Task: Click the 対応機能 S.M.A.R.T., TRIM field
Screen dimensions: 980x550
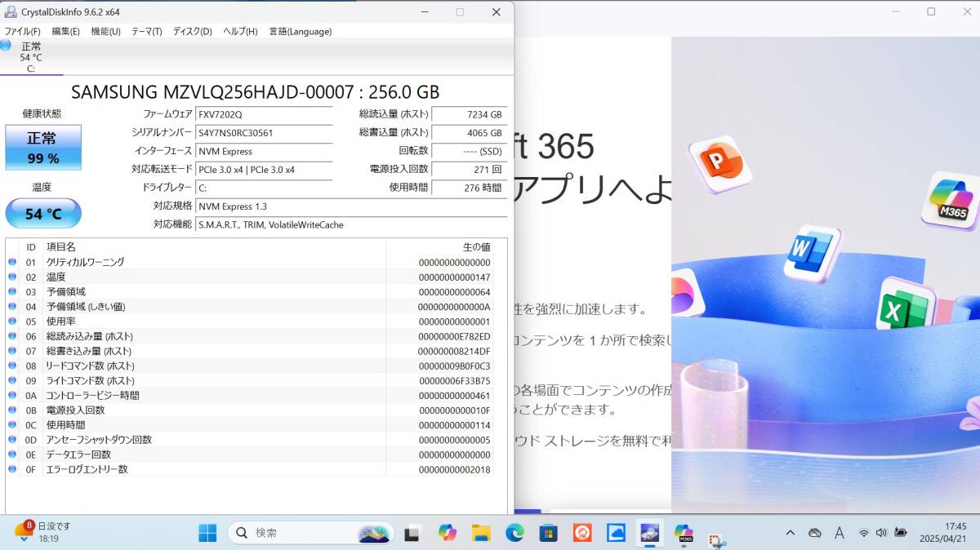Action: pyautogui.click(x=351, y=224)
